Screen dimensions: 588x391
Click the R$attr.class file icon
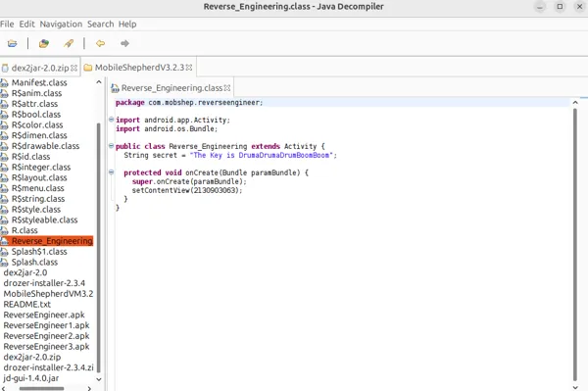coord(5,104)
